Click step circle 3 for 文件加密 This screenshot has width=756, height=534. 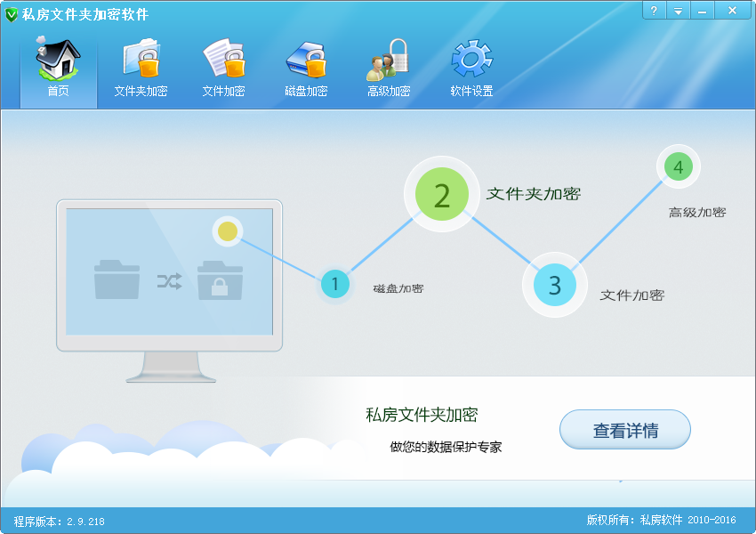coord(554,285)
